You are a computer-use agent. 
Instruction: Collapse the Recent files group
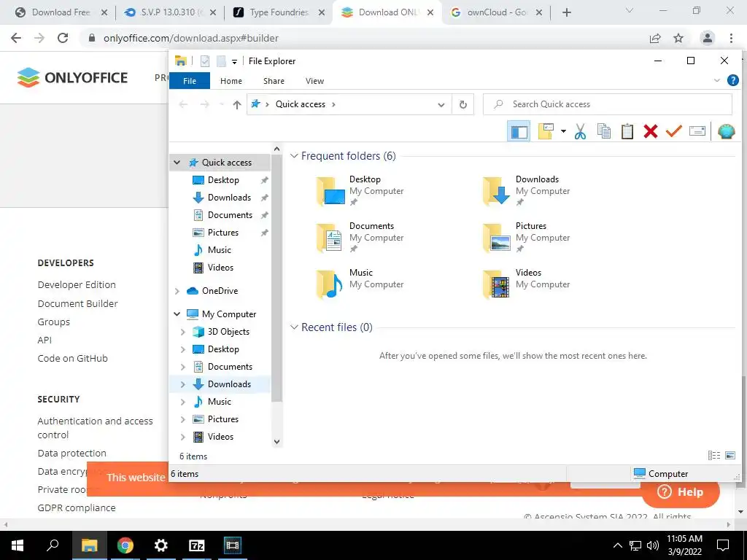pyautogui.click(x=295, y=327)
